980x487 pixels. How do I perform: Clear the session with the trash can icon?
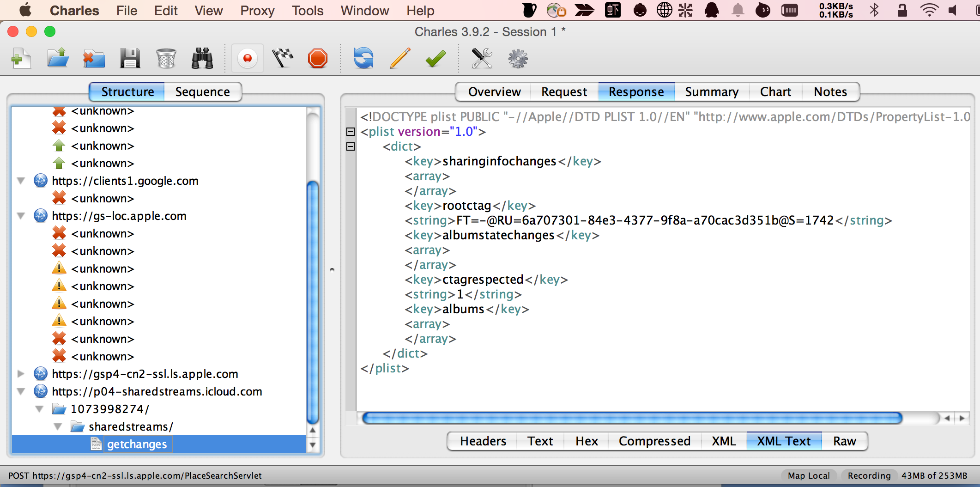(166, 59)
